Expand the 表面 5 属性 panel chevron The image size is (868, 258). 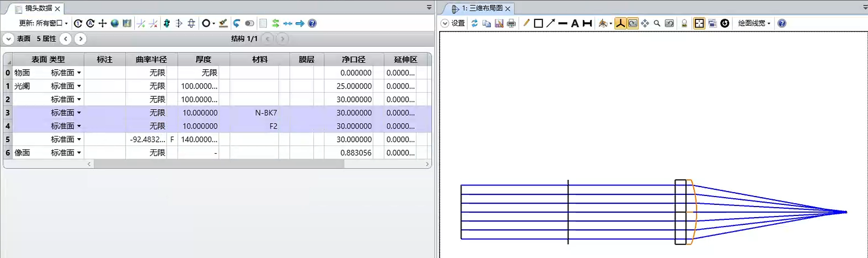(x=8, y=39)
